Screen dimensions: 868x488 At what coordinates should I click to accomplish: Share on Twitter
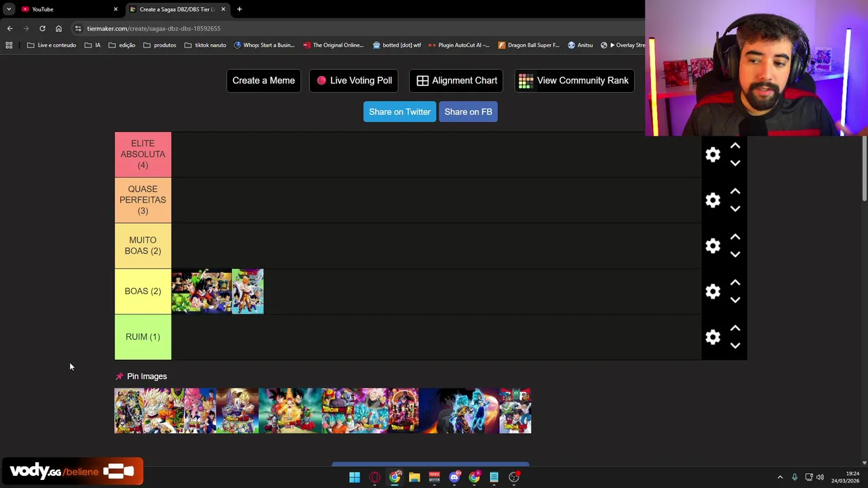click(x=399, y=112)
